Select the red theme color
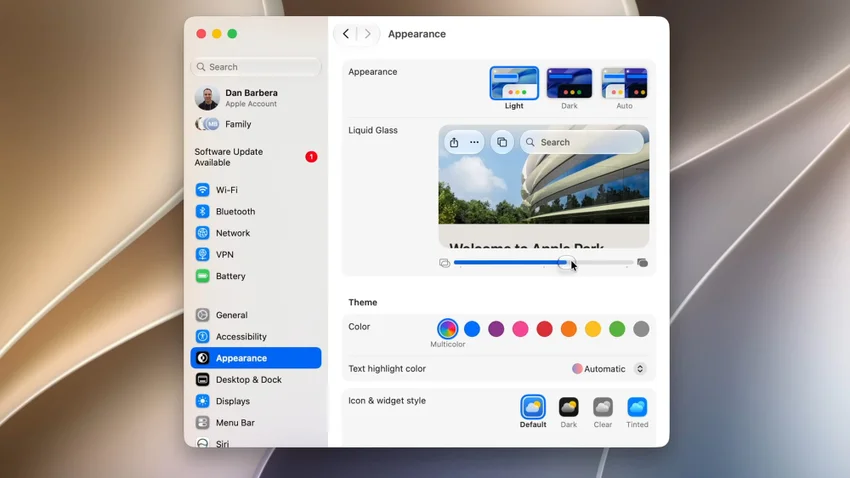Screen dimensions: 850x478 tap(544, 328)
